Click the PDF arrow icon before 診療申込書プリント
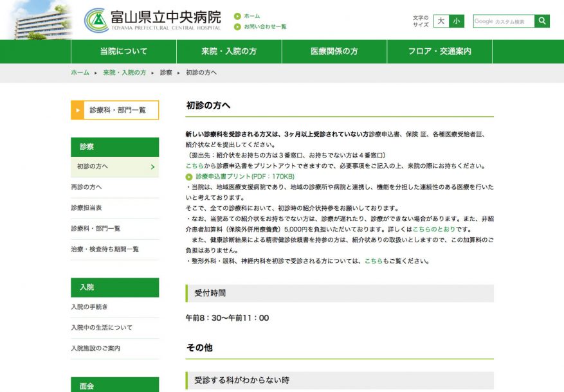 pyautogui.click(x=189, y=176)
